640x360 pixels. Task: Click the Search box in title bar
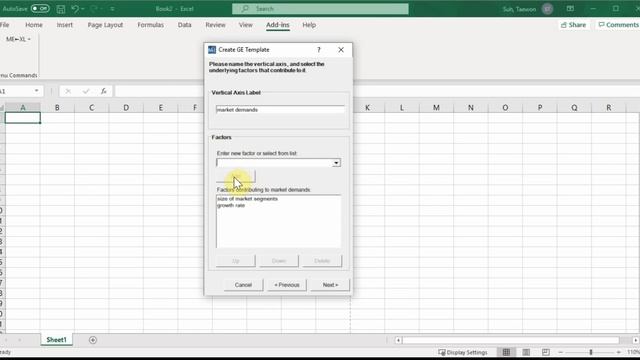(320, 9)
